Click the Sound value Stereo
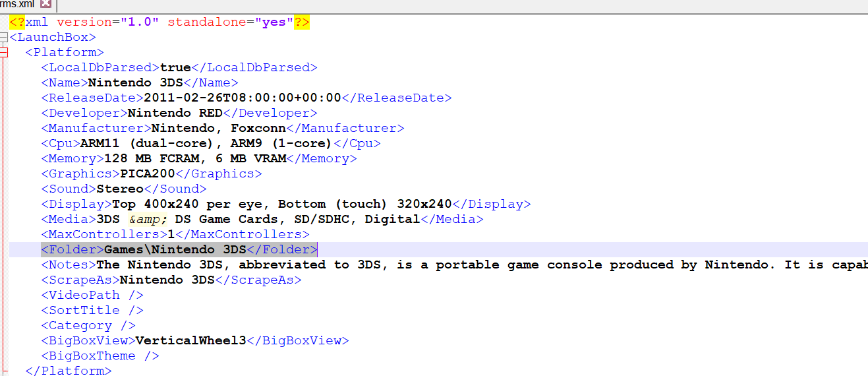 pyautogui.click(x=120, y=189)
